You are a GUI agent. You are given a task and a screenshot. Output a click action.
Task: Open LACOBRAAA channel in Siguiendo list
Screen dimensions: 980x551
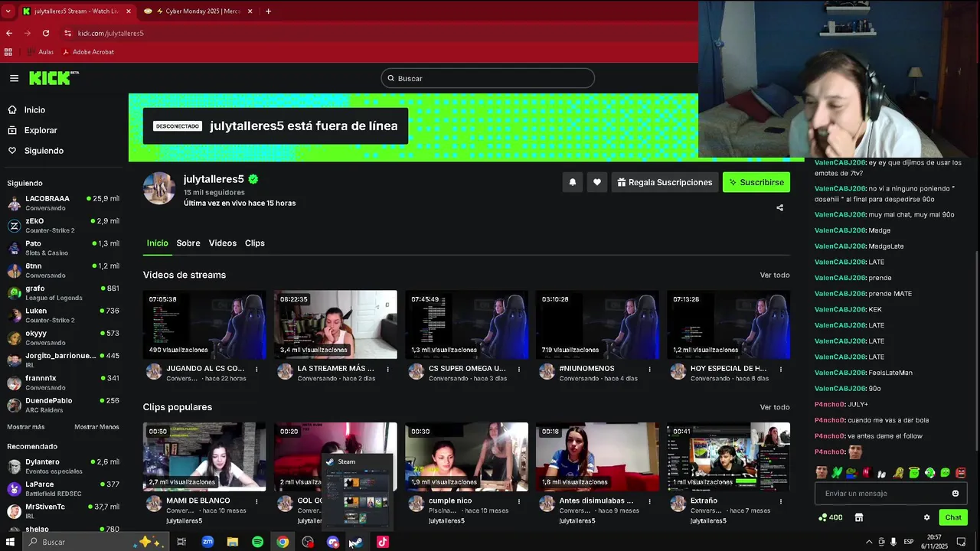tap(64, 203)
